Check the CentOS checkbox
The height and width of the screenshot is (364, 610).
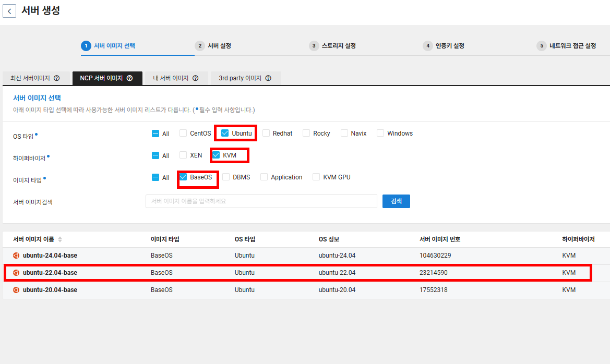pos(183,133)
